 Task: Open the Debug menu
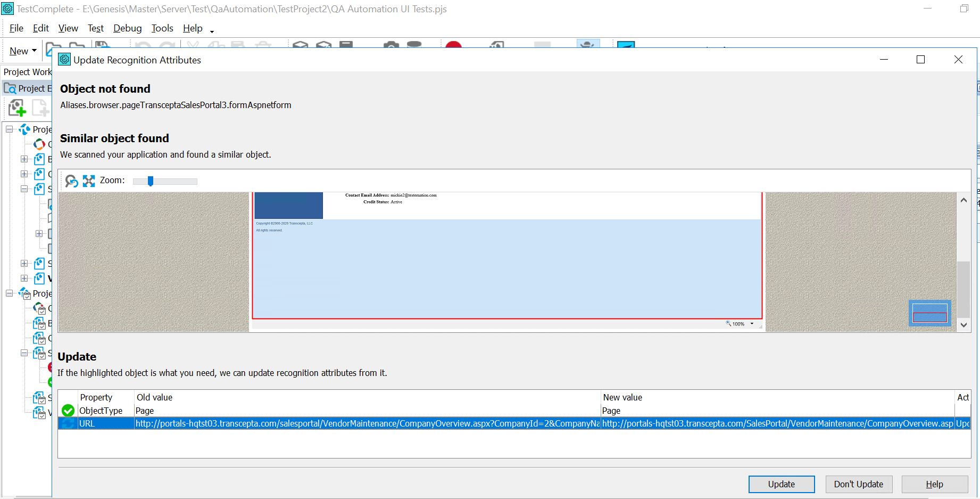tap(127, 28)
